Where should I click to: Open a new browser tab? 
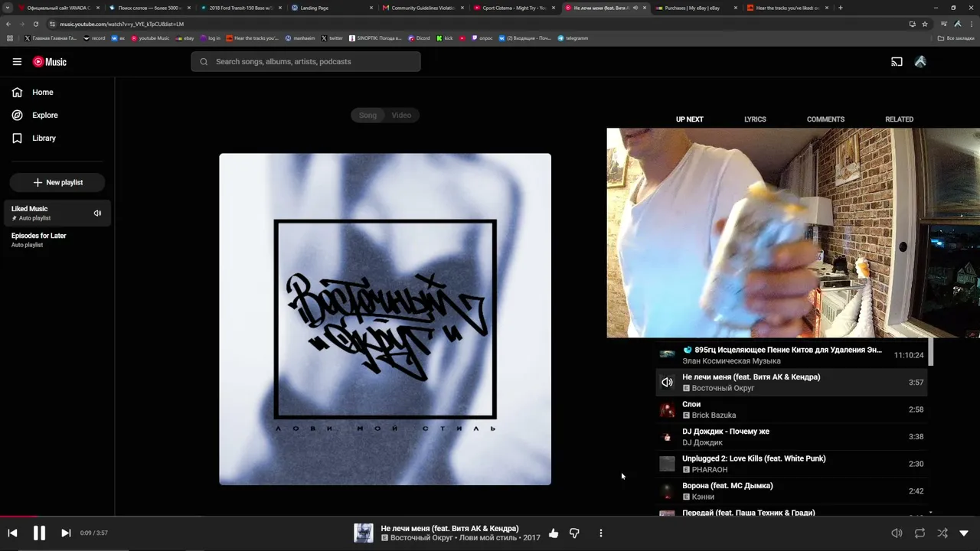(x=841, y=8)
